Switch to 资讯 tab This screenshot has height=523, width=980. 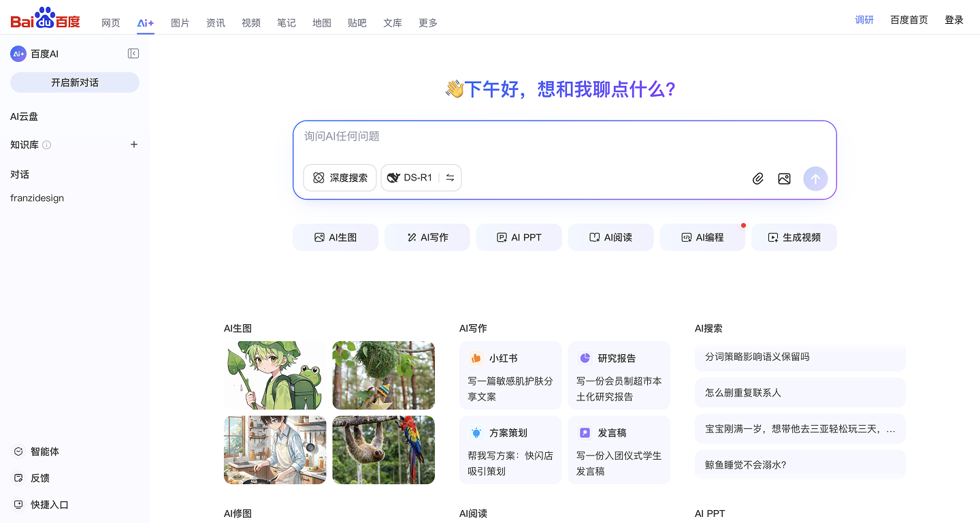point(216,22)
